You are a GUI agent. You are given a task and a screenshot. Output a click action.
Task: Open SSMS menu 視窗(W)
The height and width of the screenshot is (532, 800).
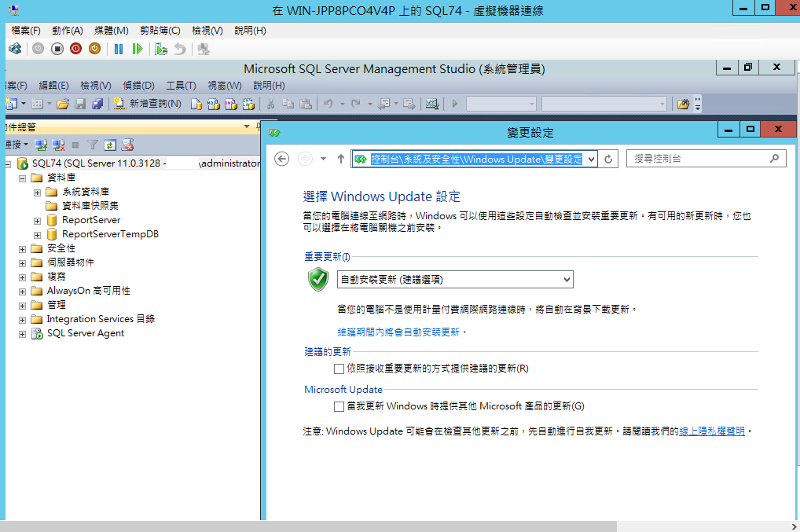(225, 85)
